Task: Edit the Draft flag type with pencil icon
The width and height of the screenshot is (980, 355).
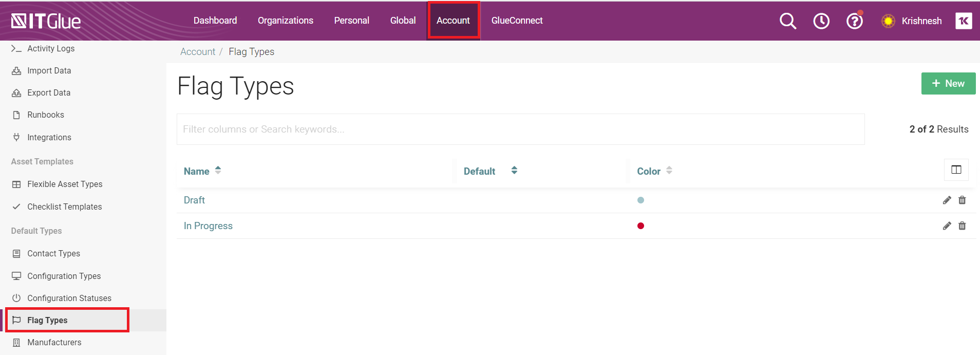Action: [x=947, y=200]
